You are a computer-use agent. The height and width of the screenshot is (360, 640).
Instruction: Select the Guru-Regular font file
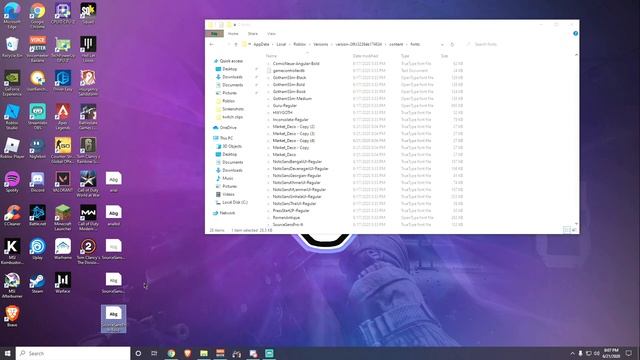[x=284, y=106]
